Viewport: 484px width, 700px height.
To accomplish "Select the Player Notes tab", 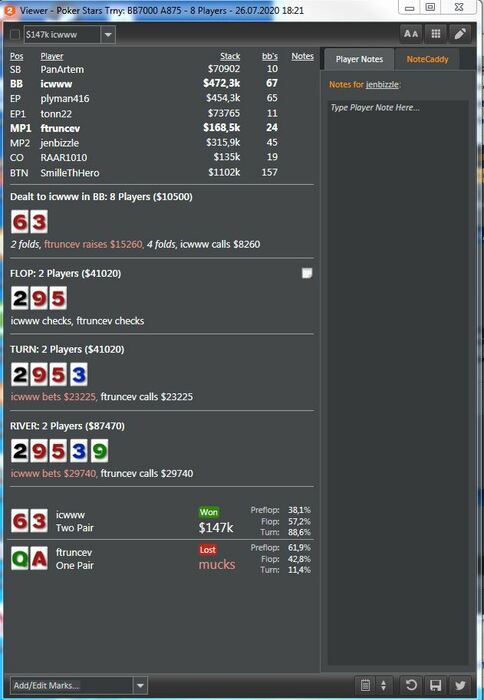I will pos(359,59).
